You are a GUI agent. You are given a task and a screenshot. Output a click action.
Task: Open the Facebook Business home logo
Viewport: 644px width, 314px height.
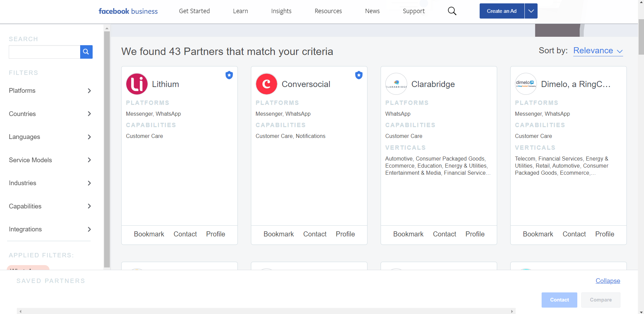[128, 11]
